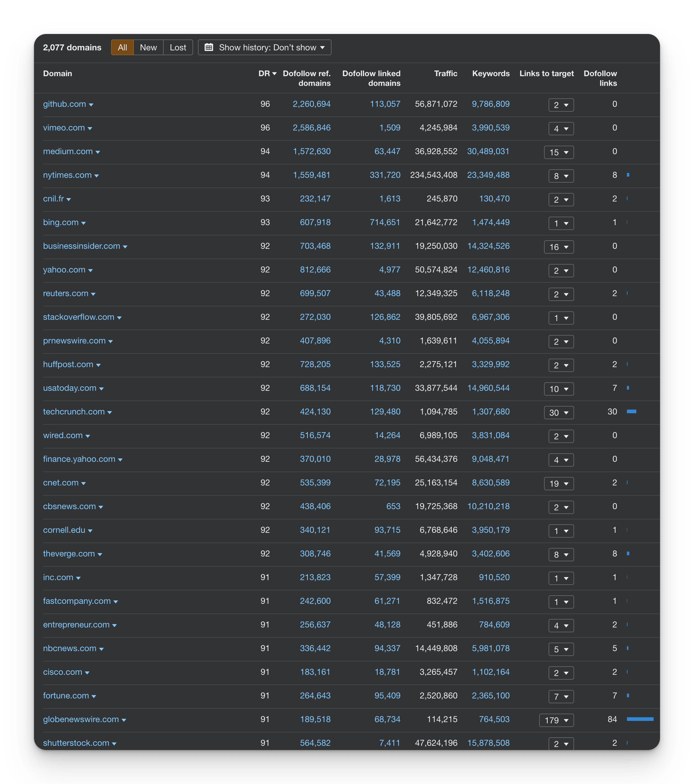Open the caret menu next to fastcompany.com

tap(116, 602)
